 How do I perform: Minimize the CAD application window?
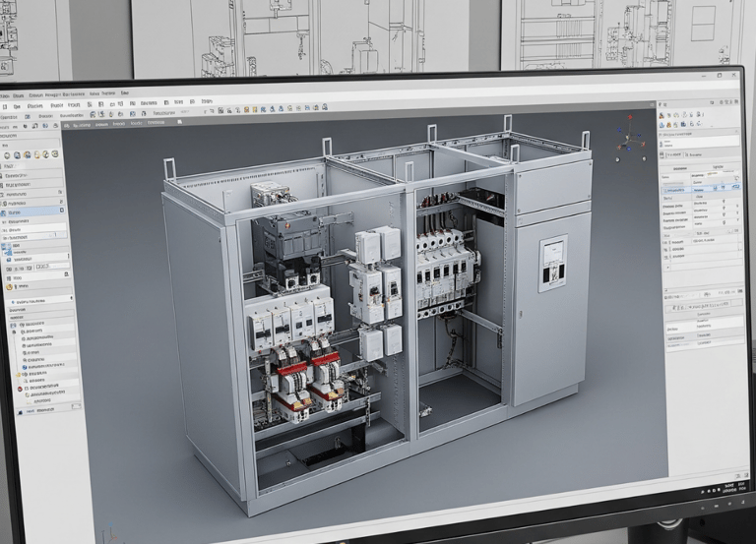705,76
